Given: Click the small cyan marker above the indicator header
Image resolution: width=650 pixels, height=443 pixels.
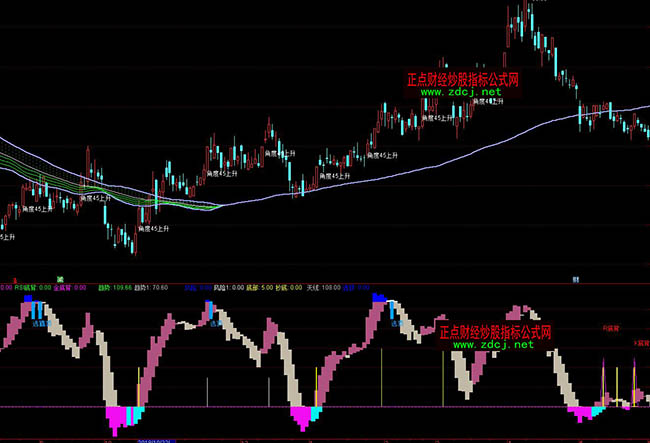Looking at the screenshot, I should [575, 277].
